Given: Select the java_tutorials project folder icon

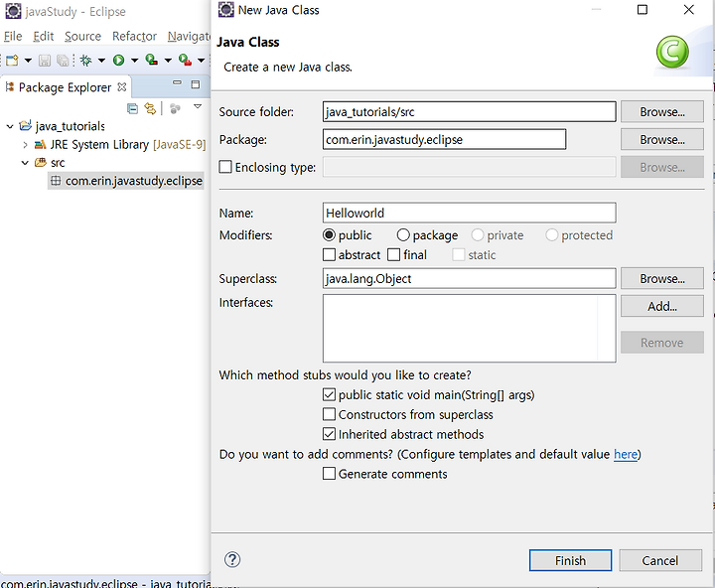Looking at the screenshot, I should point(26,125).
